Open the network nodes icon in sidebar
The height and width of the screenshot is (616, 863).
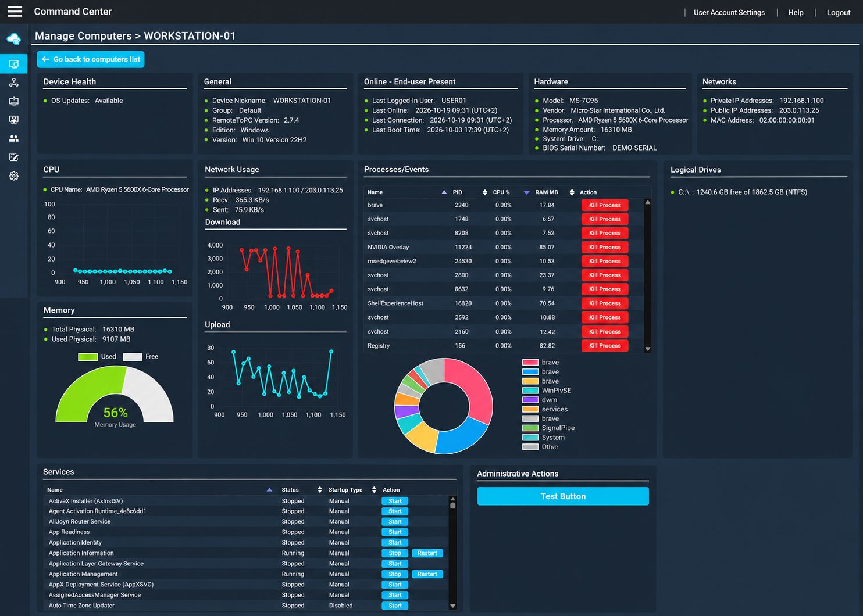click(14, 83)
